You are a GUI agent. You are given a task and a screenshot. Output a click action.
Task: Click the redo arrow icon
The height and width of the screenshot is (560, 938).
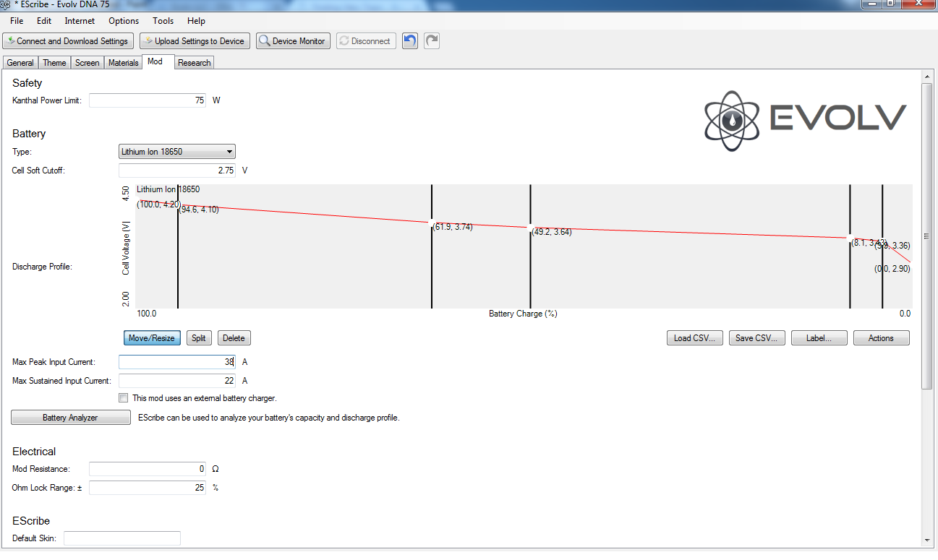click(432, 41)
